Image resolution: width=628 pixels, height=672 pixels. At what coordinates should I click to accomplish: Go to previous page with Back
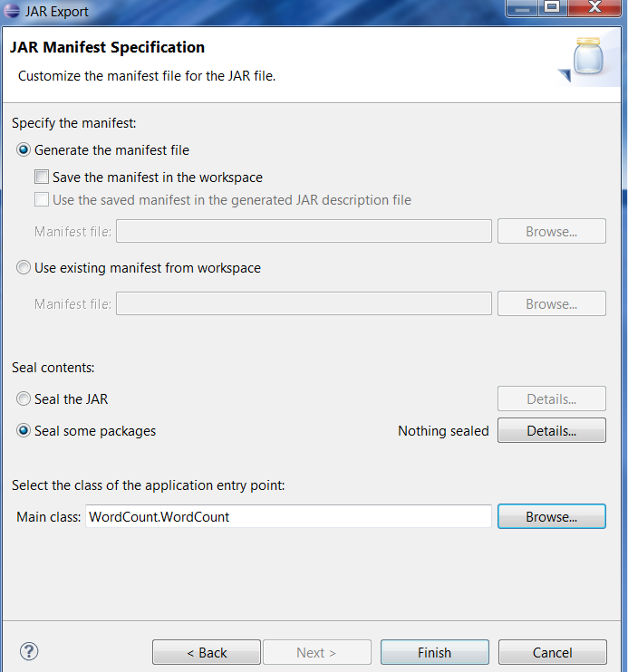[x=207, y=653]
